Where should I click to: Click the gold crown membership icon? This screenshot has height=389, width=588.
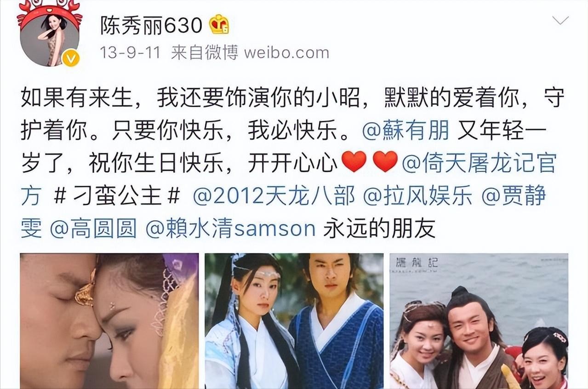tap(219, 25)
